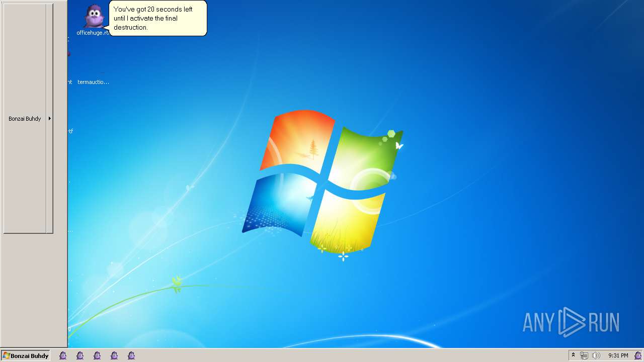Image resolution: width=644 pixels, height=362 pixels.
Task: Click the purple gorilla character on desktop
Action: [x=94, y=17]
